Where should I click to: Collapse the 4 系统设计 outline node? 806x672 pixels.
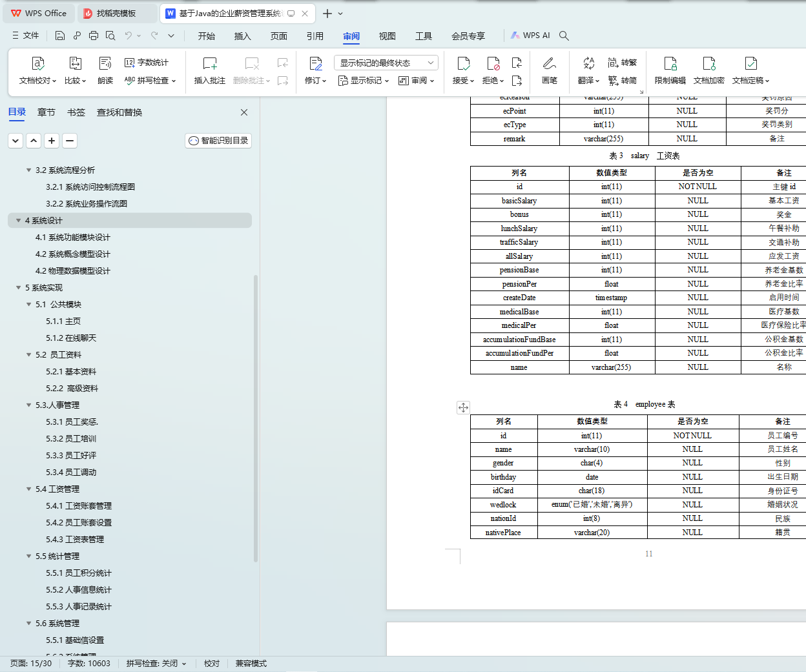coord(18,221)
